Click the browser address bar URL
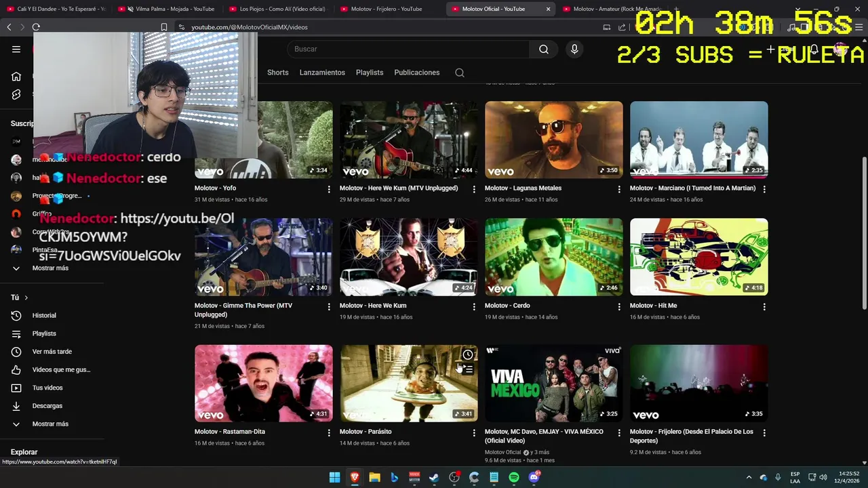868x488 pixels. click(250, 27)
